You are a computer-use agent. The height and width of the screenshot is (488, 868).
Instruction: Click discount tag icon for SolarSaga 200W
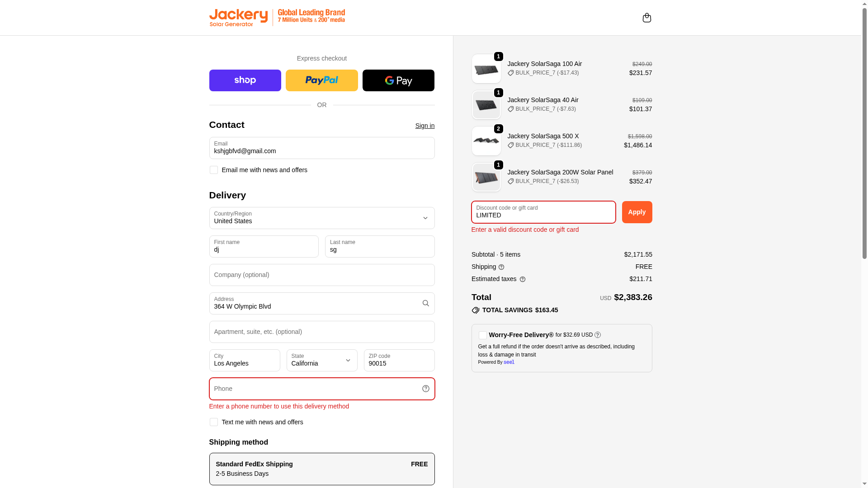click(511, 181)
